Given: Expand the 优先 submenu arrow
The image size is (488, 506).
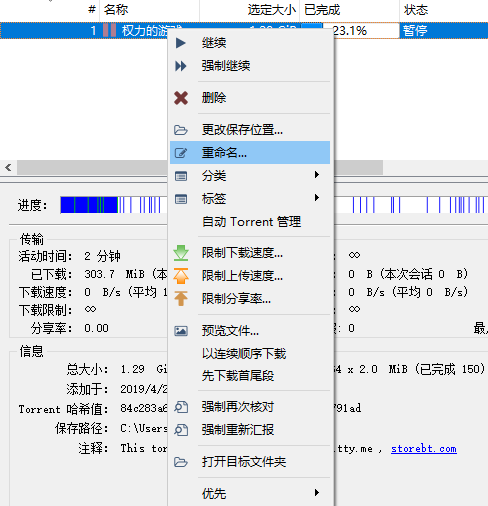Looking at the screenshot, I should 317,492.
